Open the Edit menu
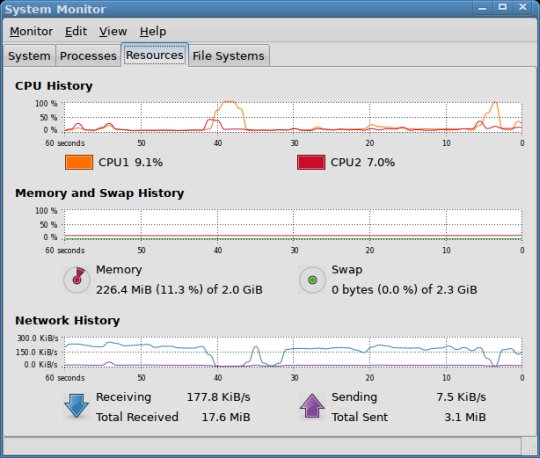The image size is (540, 458). (x=76, y=31)
